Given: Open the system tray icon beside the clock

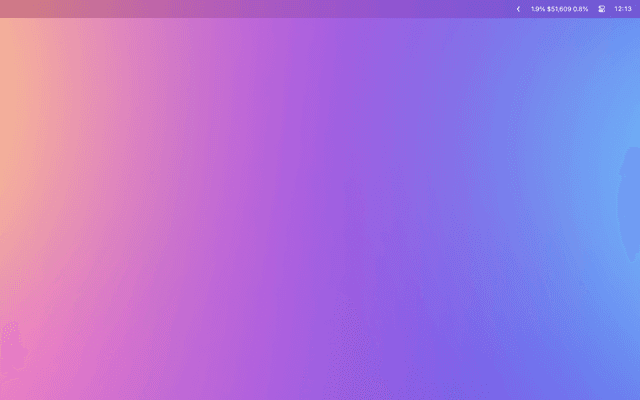Looking at the screenshot, I should pos(601,9).
